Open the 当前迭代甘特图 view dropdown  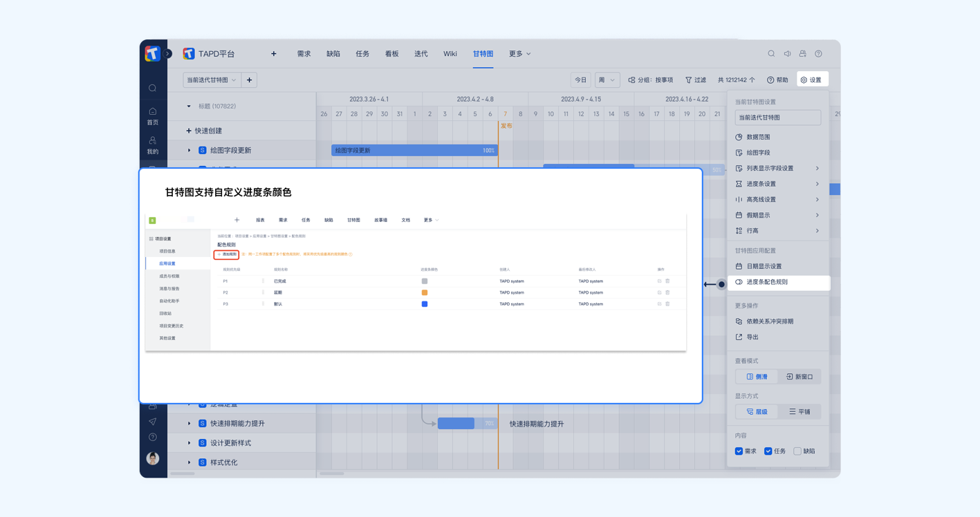(212, 80)
